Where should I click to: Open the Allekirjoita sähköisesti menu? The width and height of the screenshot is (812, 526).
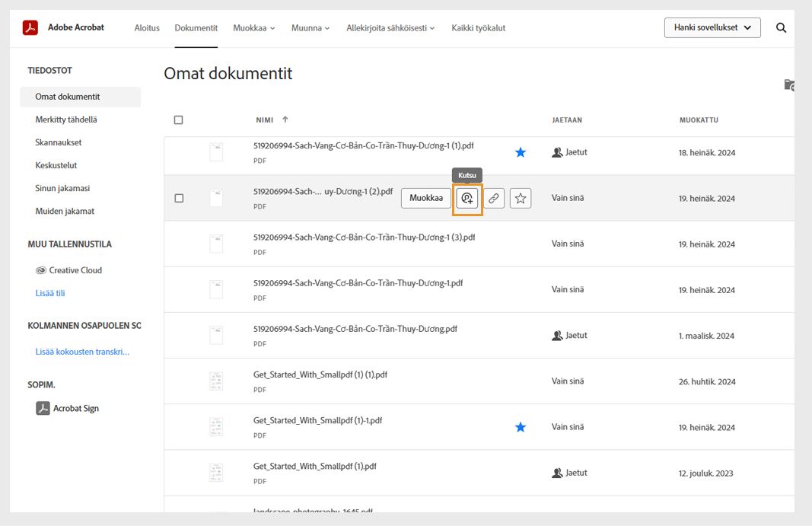(x=390, y=28)
